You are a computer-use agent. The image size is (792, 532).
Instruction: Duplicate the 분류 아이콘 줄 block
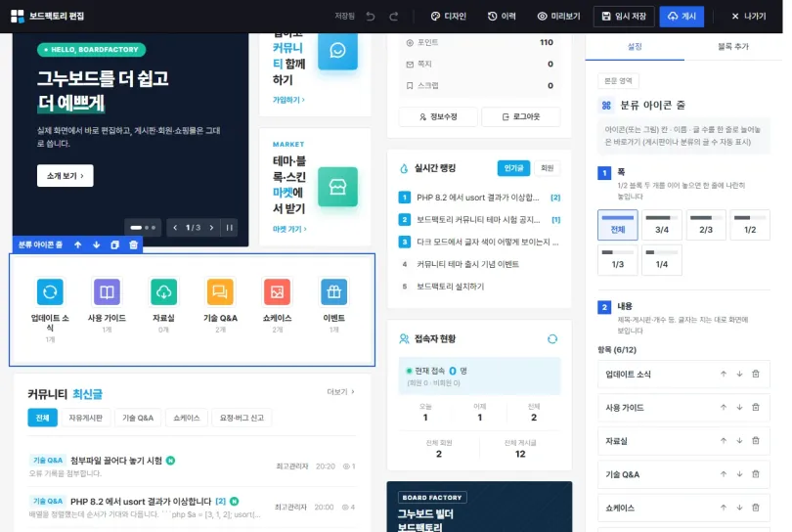point(114,244)
